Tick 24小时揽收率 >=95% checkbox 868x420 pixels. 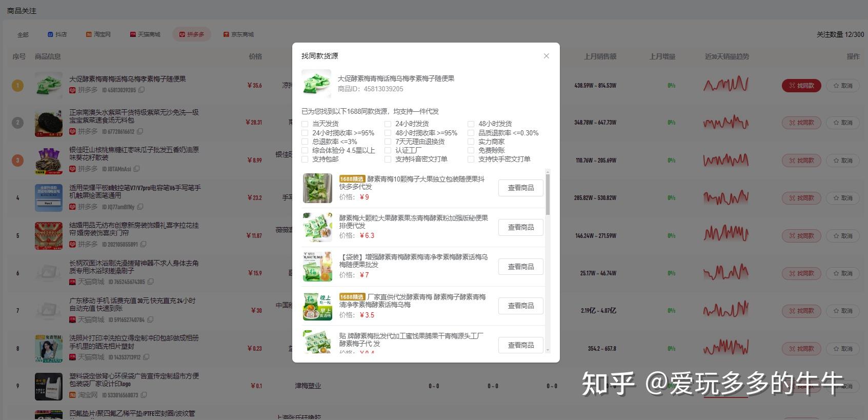305,133
